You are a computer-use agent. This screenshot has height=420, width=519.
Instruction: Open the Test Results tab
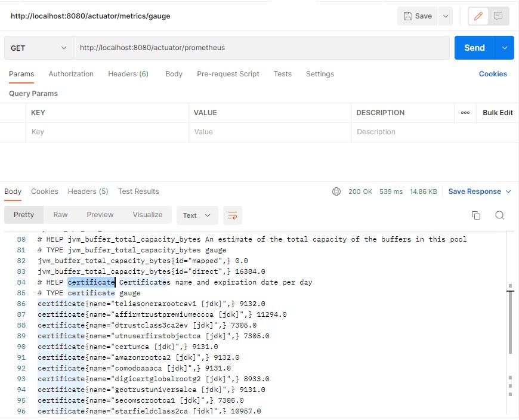[x=138, y=192]
